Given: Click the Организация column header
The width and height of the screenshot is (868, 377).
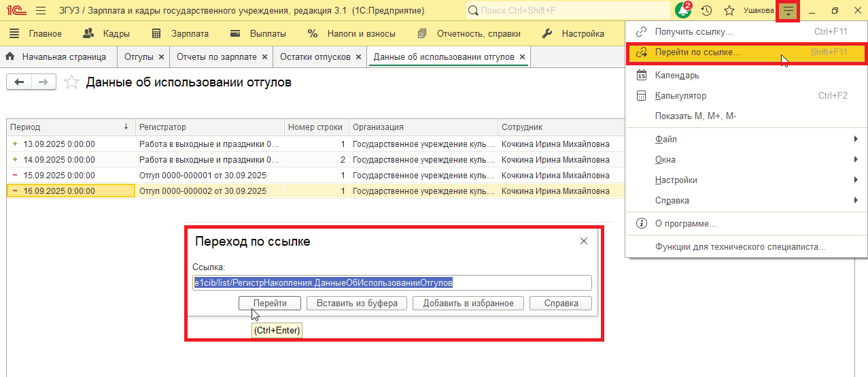Looking at the screenshot, I should [x=423, y=127].
